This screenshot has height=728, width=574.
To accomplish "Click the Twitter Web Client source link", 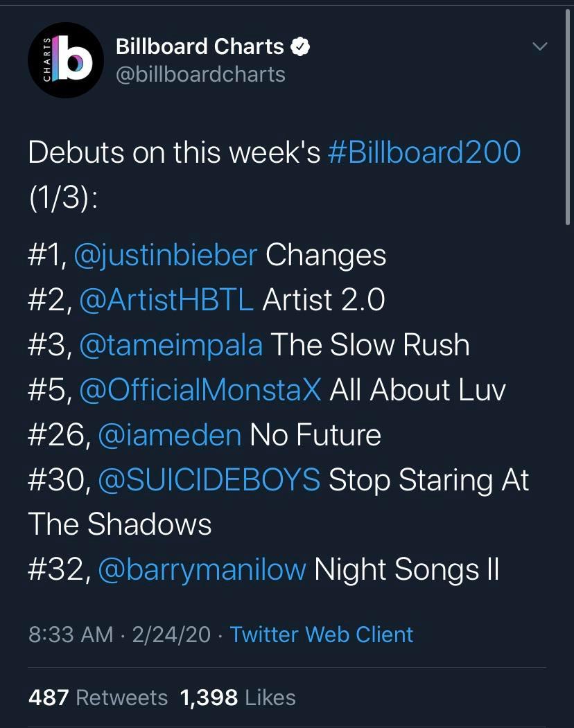I will (322, 634).
